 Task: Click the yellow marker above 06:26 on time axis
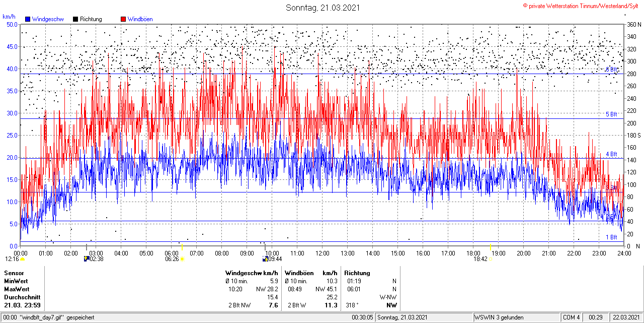tap(182, 247)
